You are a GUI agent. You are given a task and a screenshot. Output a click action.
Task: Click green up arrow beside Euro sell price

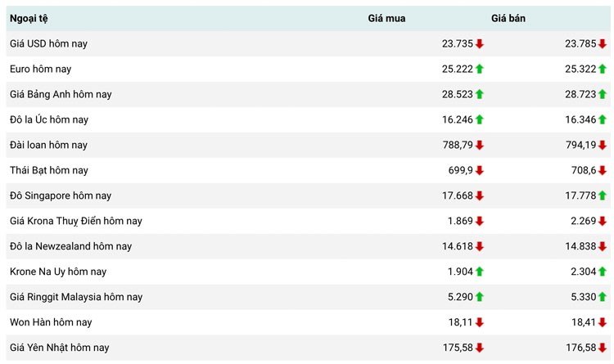point(603,70)
